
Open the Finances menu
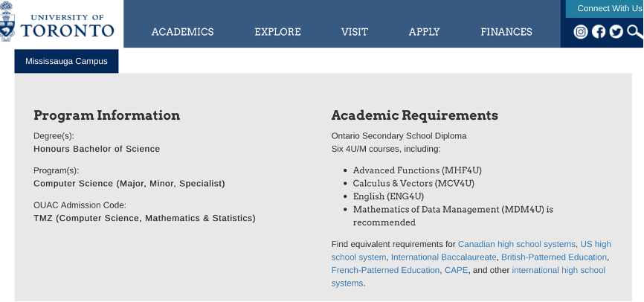pos(506,32)
